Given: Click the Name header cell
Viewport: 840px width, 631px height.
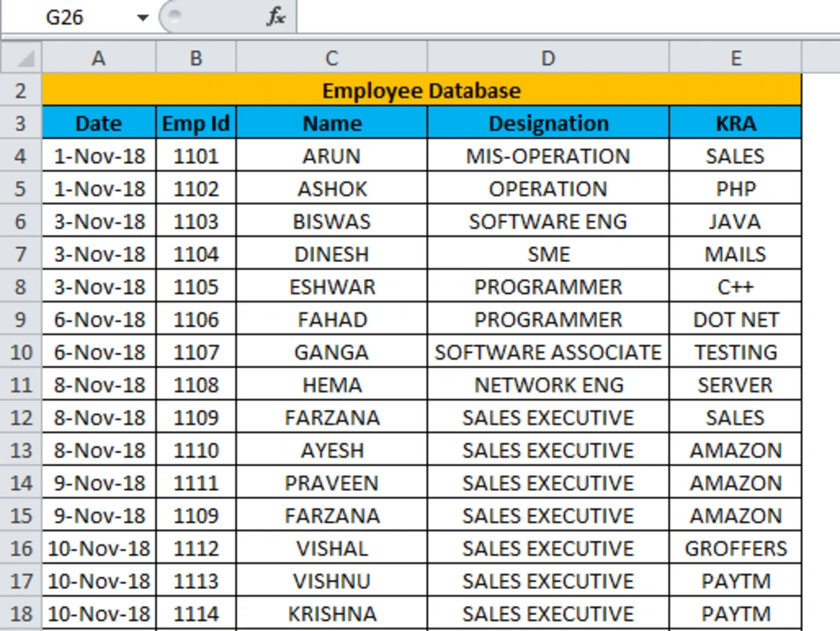Looking at the screenshot, I should [332, 124].
